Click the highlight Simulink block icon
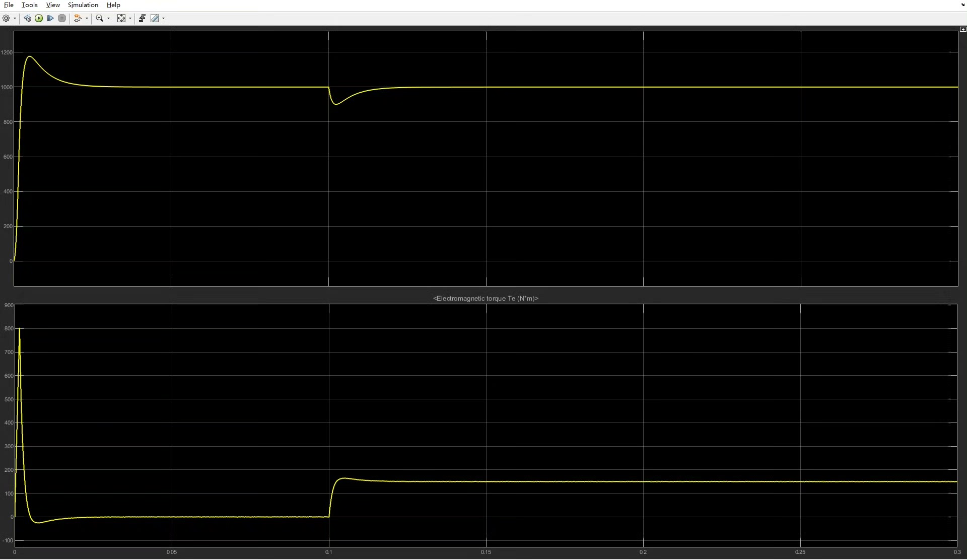The height and width of the screenshot is (560, 967). 78,18
